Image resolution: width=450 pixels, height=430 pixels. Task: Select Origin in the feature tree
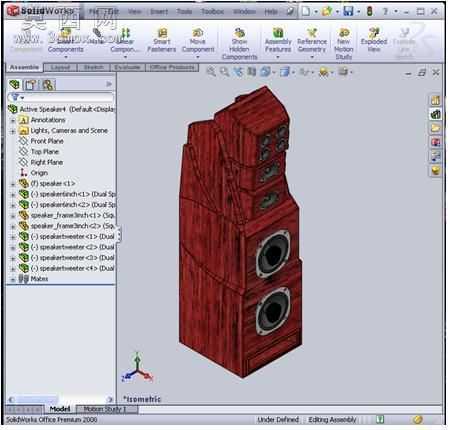pos(39,173)
